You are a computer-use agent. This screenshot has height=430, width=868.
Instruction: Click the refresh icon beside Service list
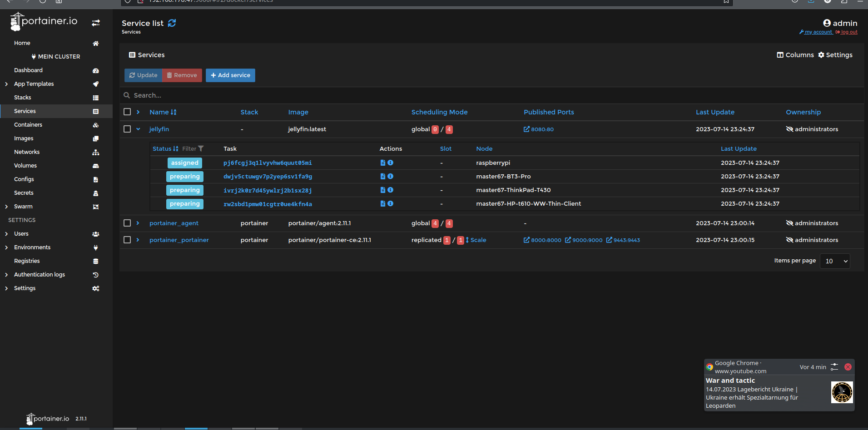click(172, 23)
